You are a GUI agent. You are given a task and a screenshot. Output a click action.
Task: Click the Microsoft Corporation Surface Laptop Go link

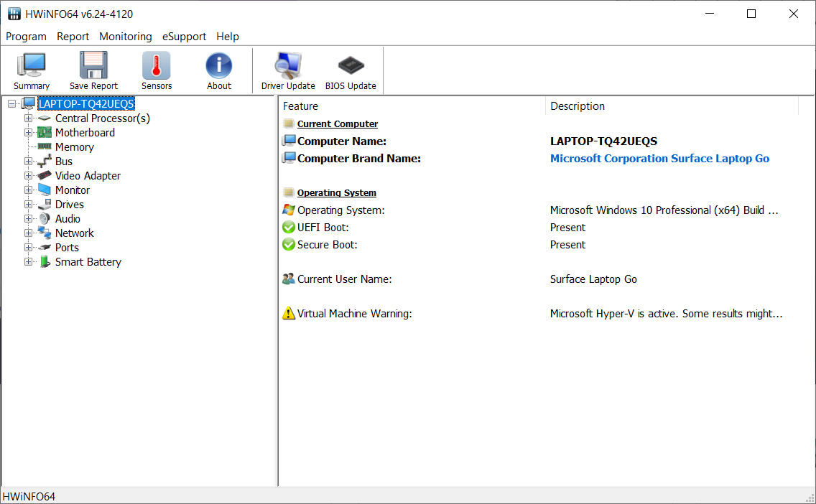click(659, 158)
